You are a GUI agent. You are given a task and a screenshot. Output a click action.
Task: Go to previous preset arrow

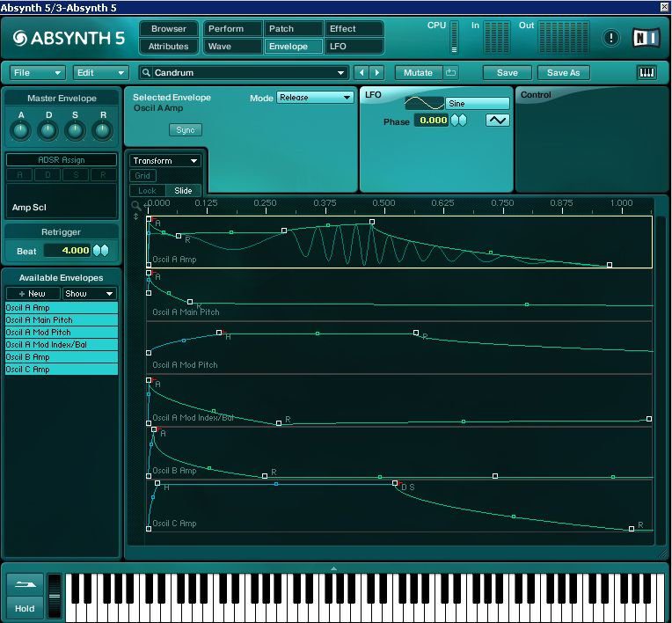(x=362, y=72)
